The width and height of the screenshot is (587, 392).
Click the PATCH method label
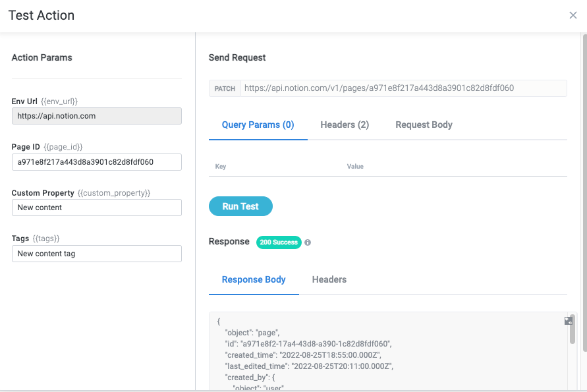click(225, 88)
